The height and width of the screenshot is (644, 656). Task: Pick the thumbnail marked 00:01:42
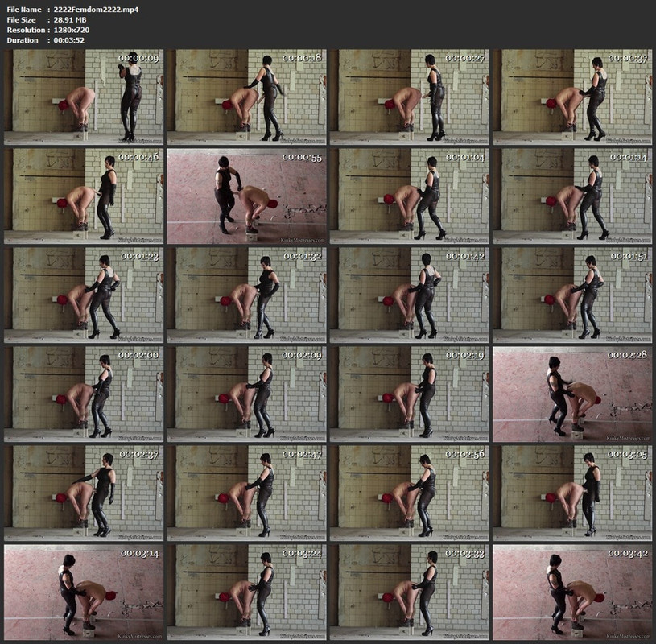click(x=409, y=295)
